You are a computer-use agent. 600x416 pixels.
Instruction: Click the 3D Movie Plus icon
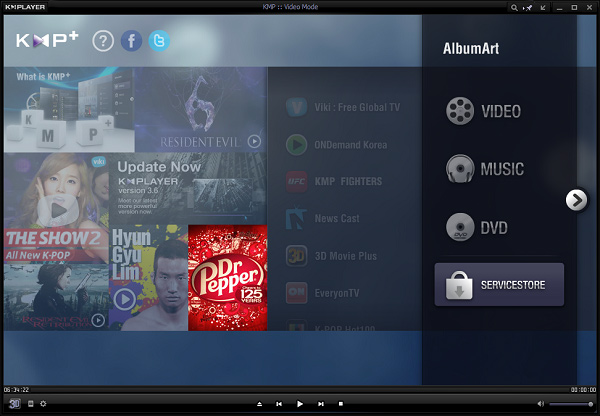click(297, 256)
